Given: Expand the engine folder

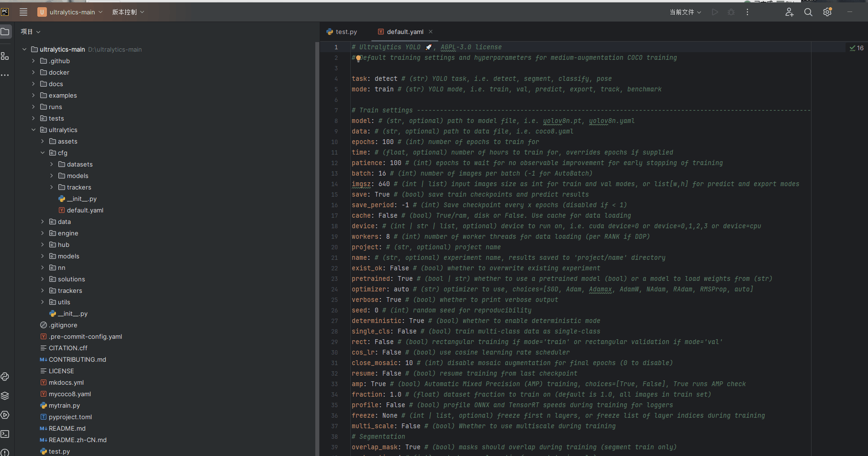Looking at the screenshot, I should [43, 233].
